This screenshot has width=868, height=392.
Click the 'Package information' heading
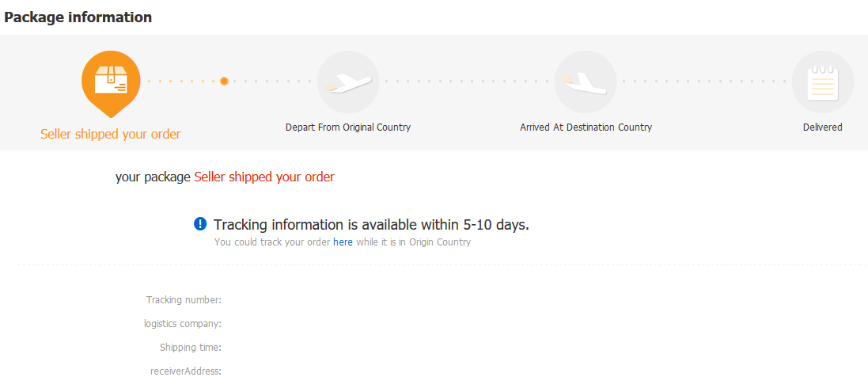pos(78,17)
